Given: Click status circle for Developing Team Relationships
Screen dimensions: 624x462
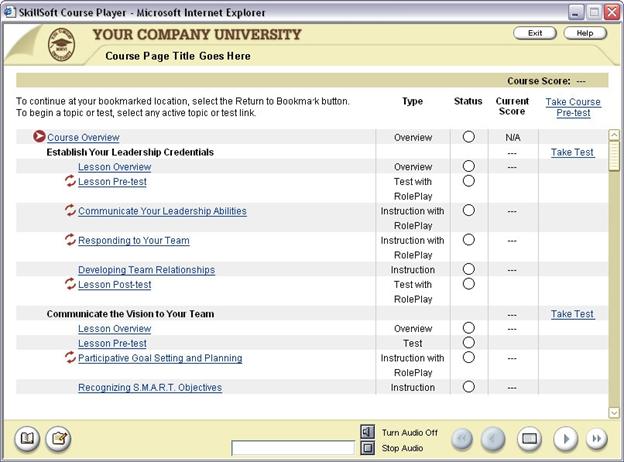Looking at the screenshot, I should [469, 269].
